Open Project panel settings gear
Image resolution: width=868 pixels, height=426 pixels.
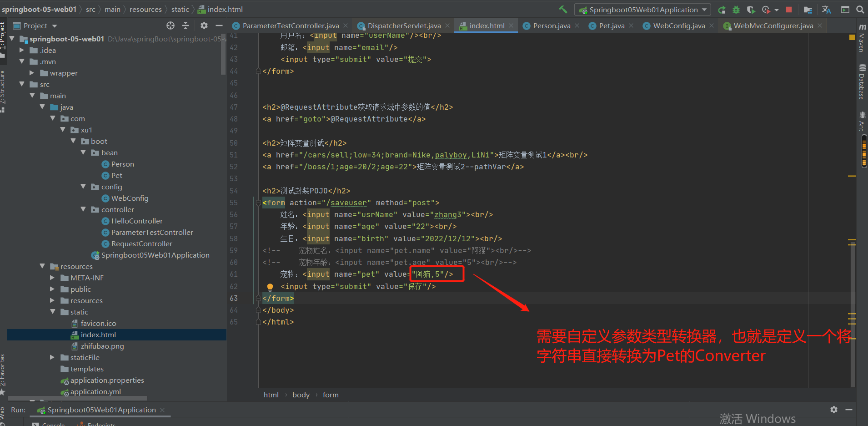tap(204, 25)
